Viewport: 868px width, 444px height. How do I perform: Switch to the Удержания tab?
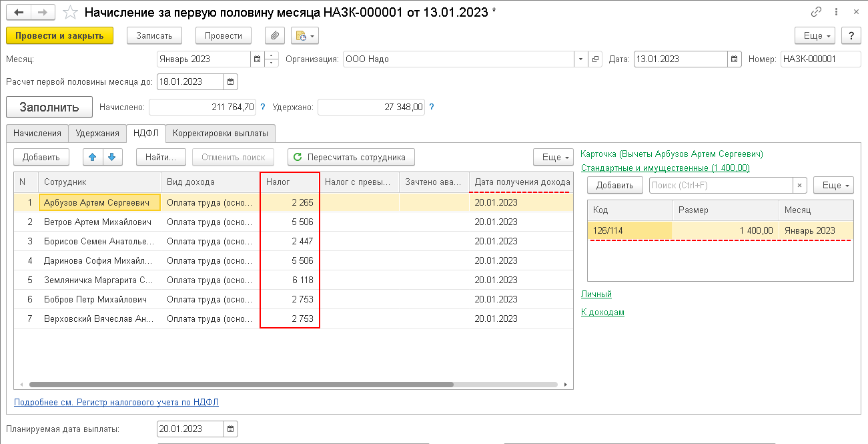(x=97, y=134)
